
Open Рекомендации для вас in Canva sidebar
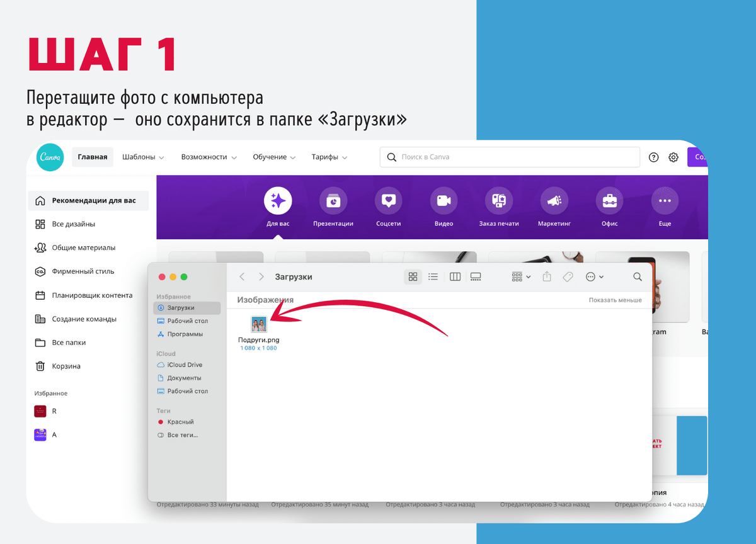89,201
